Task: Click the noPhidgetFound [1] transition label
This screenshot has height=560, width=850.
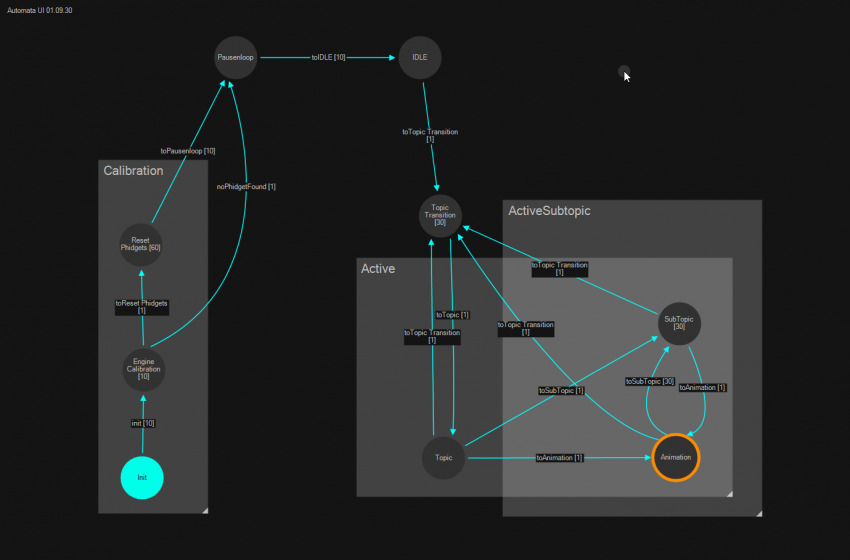Action: click(246, 186)
